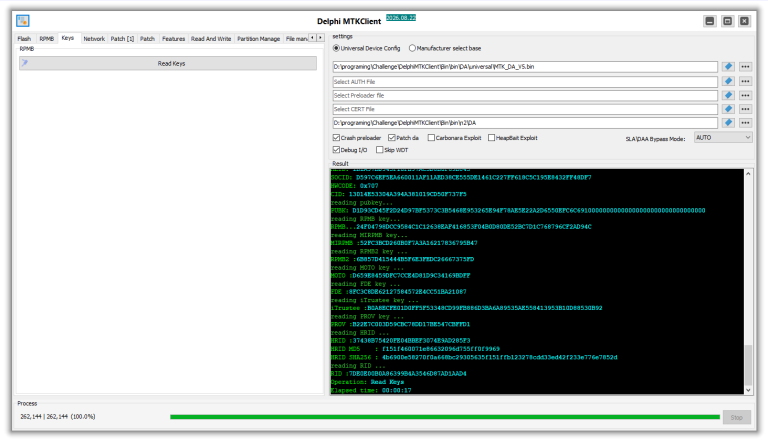This screenshot has height=439, width=768.
Task: Switch to the RPMB tab
Action: 47,39
